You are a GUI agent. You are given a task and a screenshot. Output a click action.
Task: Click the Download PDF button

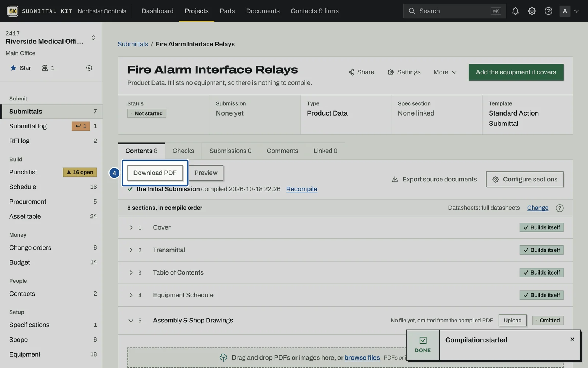coord(155,173)
